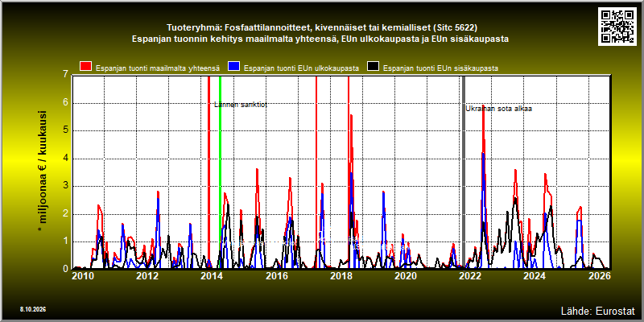
Task: Click x-axis year label 2020
Action: tap(406, 276)
